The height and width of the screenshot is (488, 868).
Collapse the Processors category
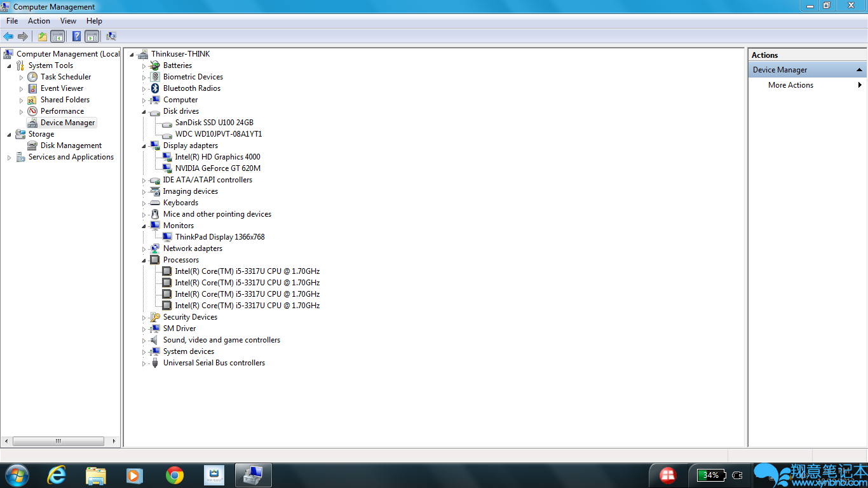(144, 261)
